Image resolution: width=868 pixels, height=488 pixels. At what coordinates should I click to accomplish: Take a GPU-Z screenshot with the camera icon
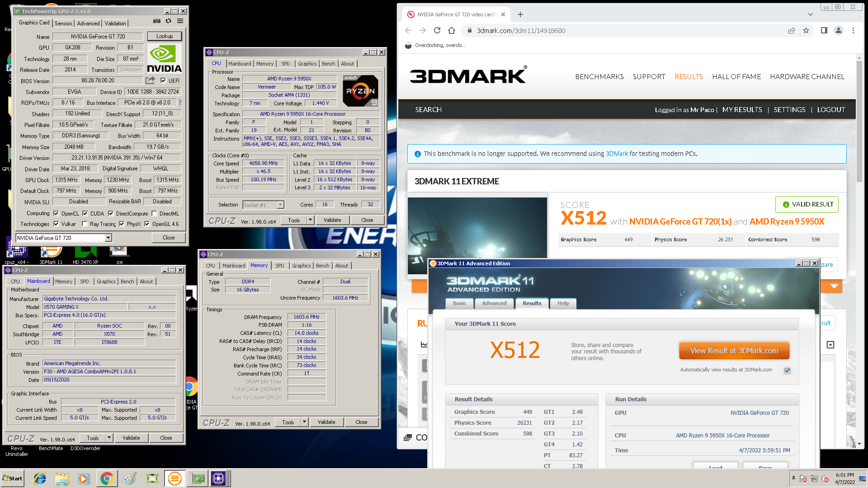pos(157,21)
